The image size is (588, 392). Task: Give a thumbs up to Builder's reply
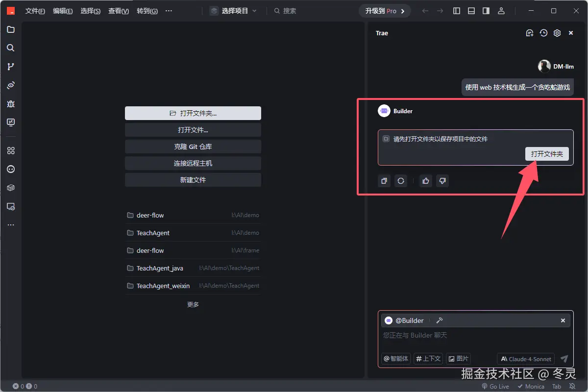(x=425, y=181)
